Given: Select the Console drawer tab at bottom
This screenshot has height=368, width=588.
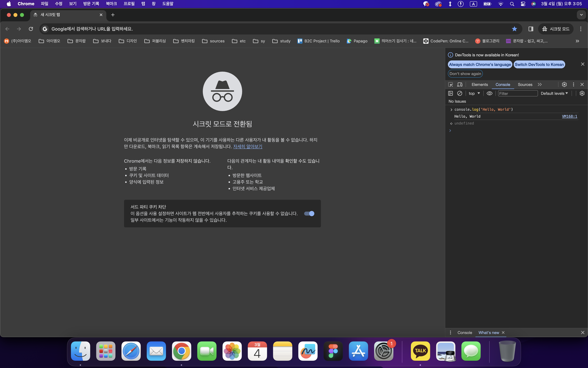Looking at the screenshot, I should 465,333.
